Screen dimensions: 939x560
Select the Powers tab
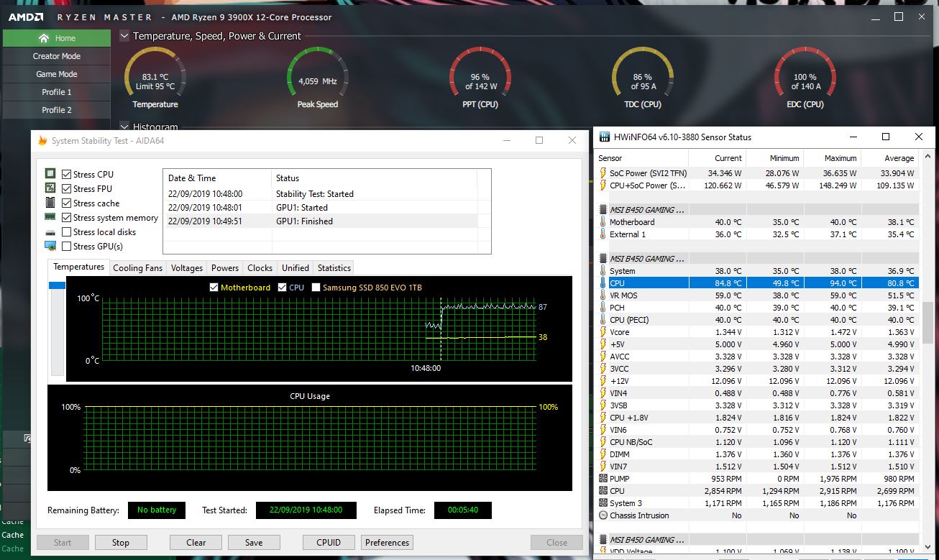point(225,268)
